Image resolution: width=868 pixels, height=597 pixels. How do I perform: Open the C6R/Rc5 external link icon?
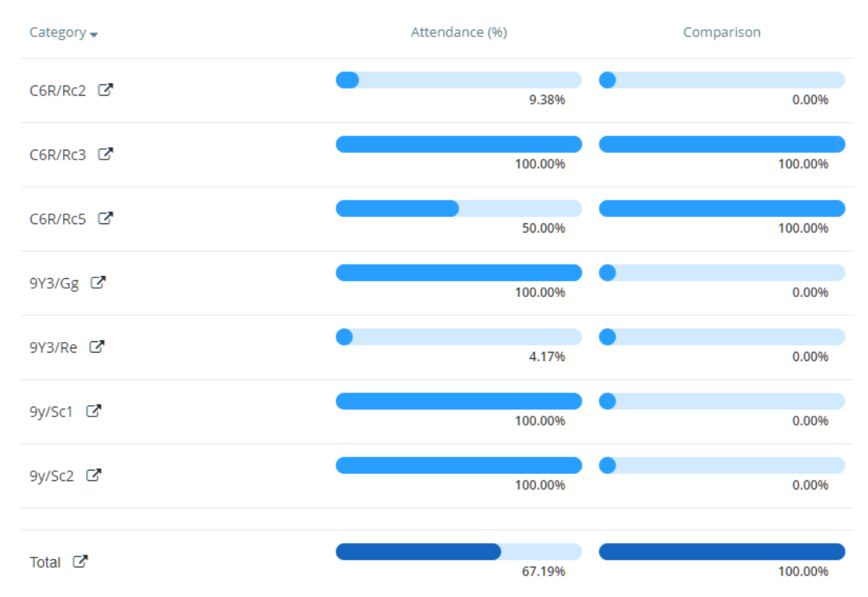(105, 218)
